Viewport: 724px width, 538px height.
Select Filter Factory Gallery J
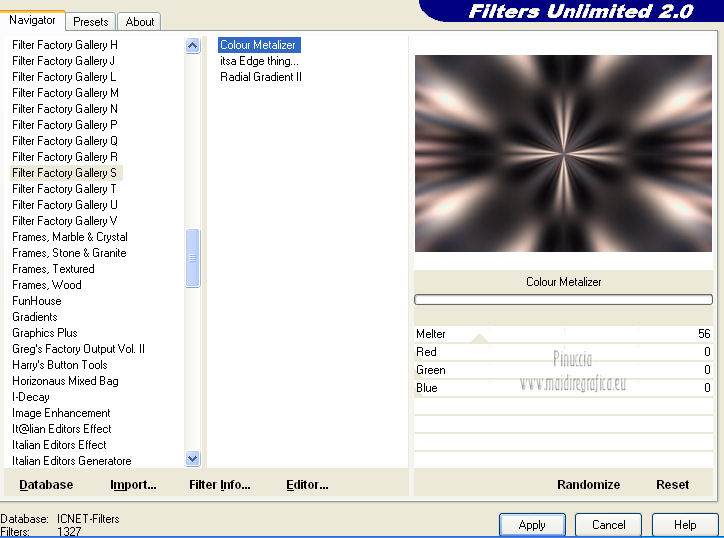[63, 61]
